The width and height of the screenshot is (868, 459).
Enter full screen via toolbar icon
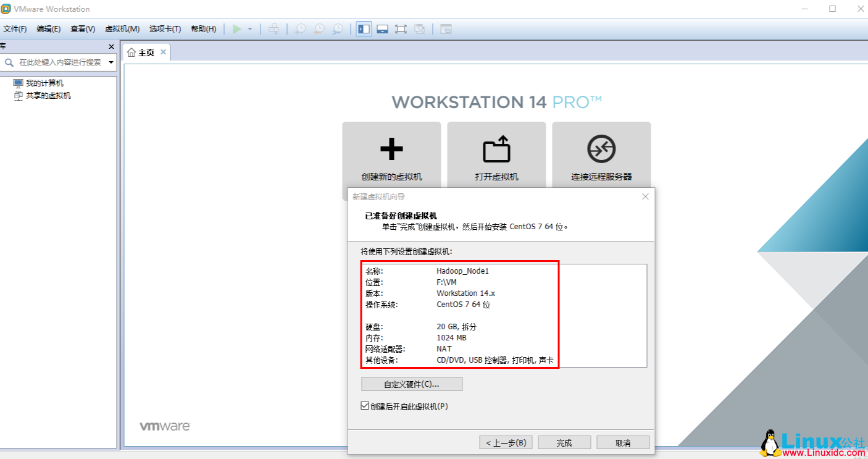point(401,28)
